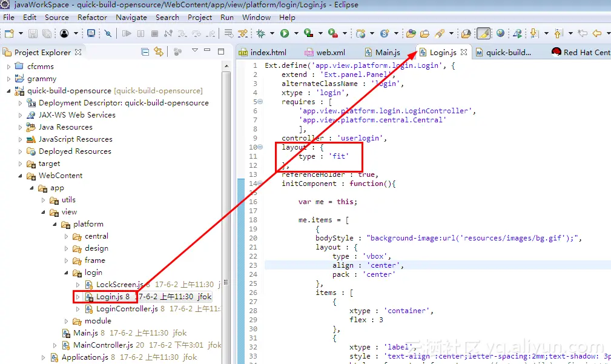Click the Debug bug icon

click(x=260, y=33)
